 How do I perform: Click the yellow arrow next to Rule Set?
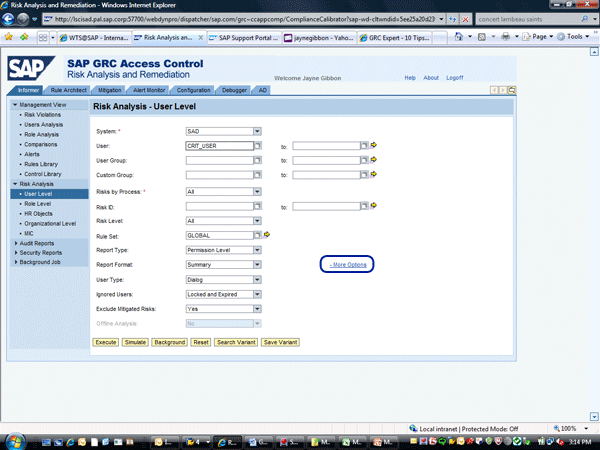[266, 235]
